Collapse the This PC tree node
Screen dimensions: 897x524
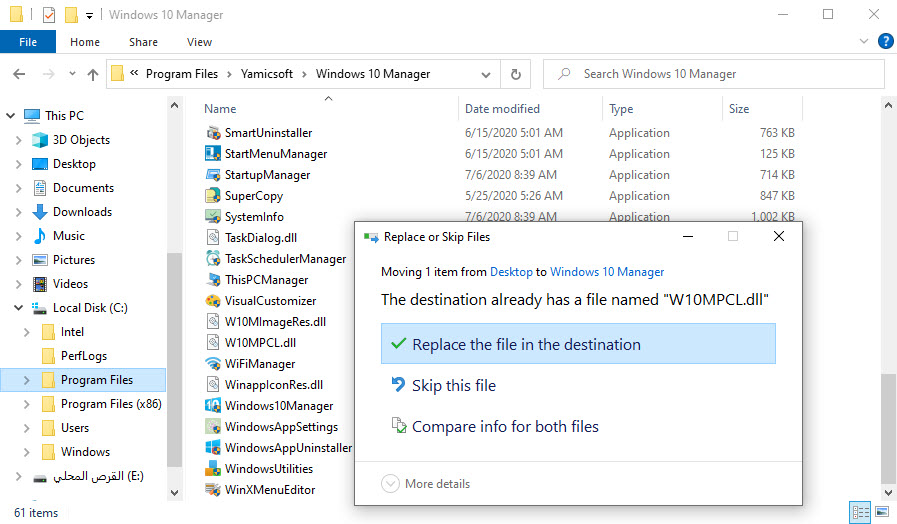tap(10, 116)
